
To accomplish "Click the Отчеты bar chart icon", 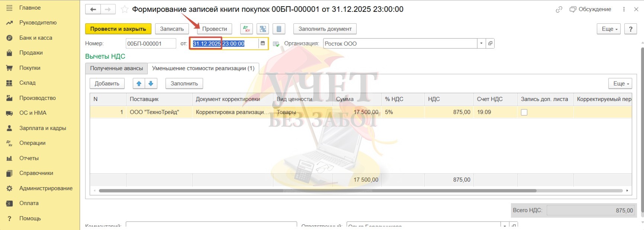I will click(9, 158).
